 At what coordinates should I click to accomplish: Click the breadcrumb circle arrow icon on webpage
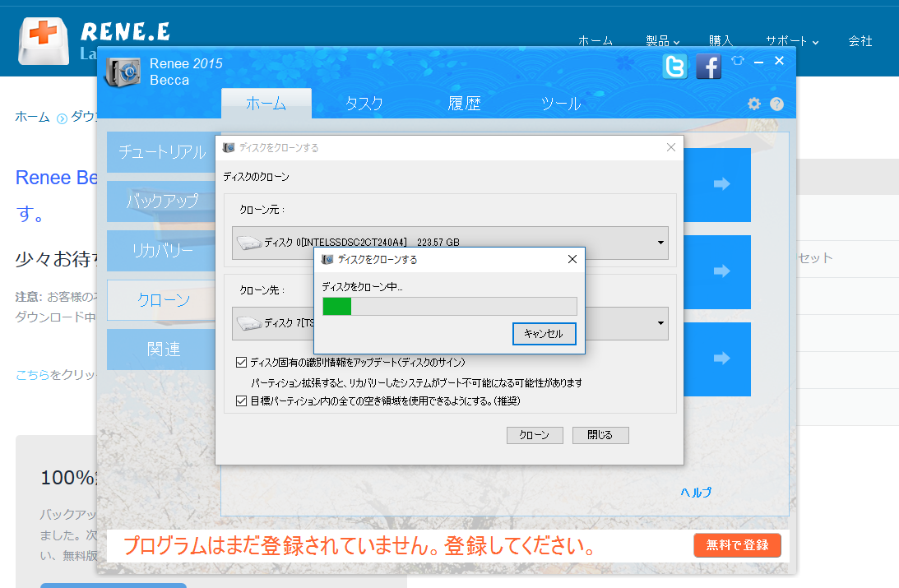click(62, 118)
